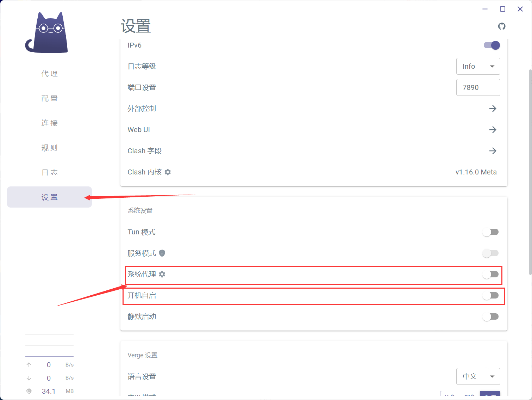This screenshot has height=400, width=532.
Task: Click the 外部控制 label
Action: point(142,109)
